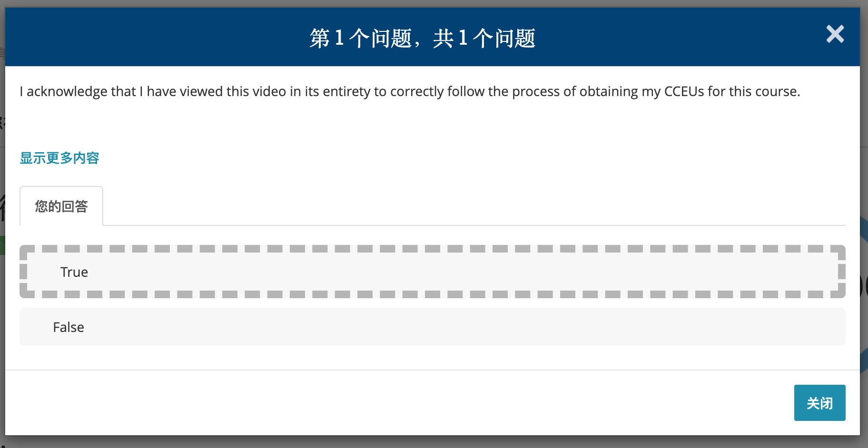The width and height of the screenshot is (868, 448).
Task: Hit the X close icon at the header's right
Action: click(x=835, y=34)
